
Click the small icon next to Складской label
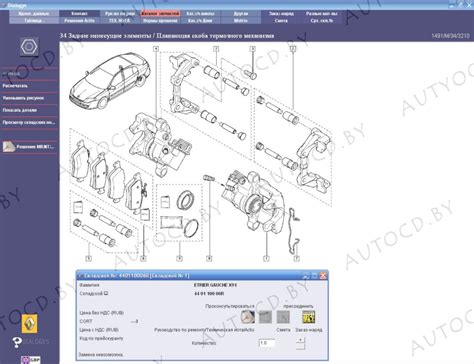(x=106, y=293)
